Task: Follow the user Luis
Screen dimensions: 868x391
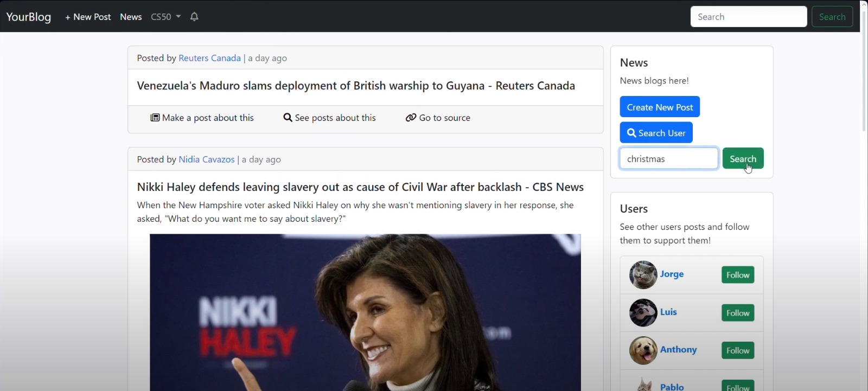Action: 737,313
